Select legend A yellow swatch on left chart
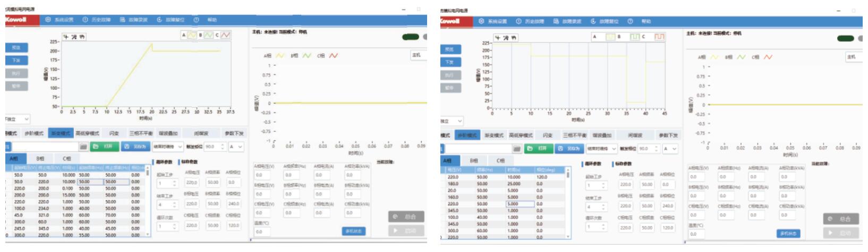868x252 pixels. pos(192,35)
